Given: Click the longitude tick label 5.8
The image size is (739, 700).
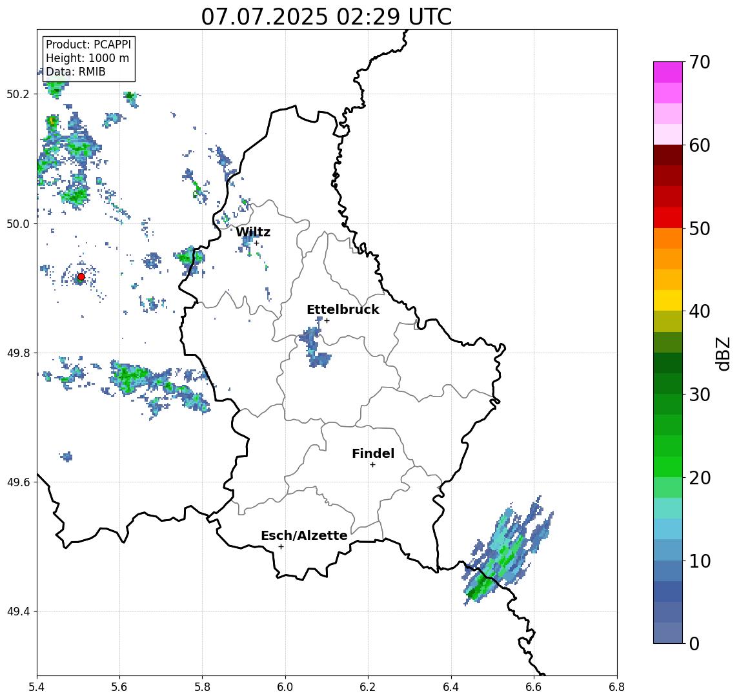Looking at the screenshot, I should pyautogui.click(x=203, y=687).
